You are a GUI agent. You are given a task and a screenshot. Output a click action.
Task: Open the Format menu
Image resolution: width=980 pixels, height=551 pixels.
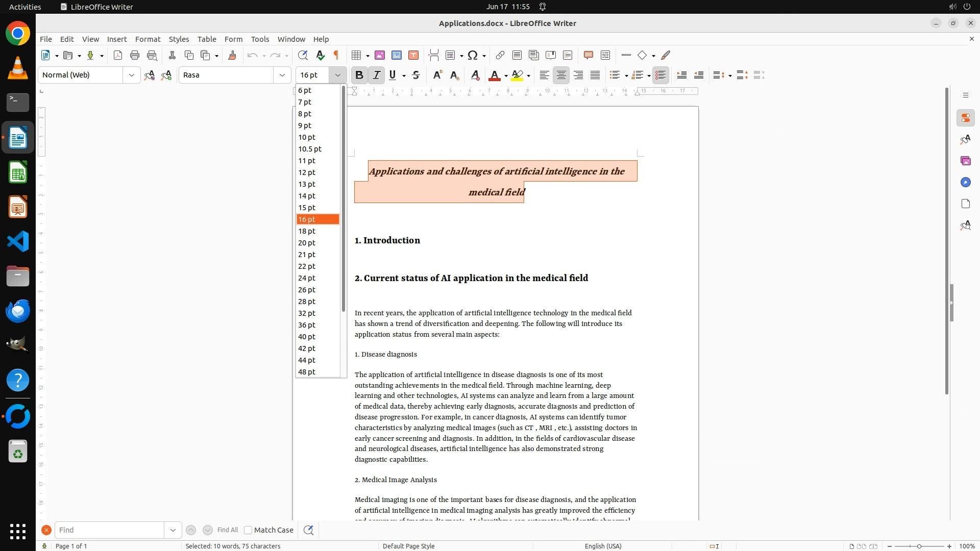(x=148, y=39)
